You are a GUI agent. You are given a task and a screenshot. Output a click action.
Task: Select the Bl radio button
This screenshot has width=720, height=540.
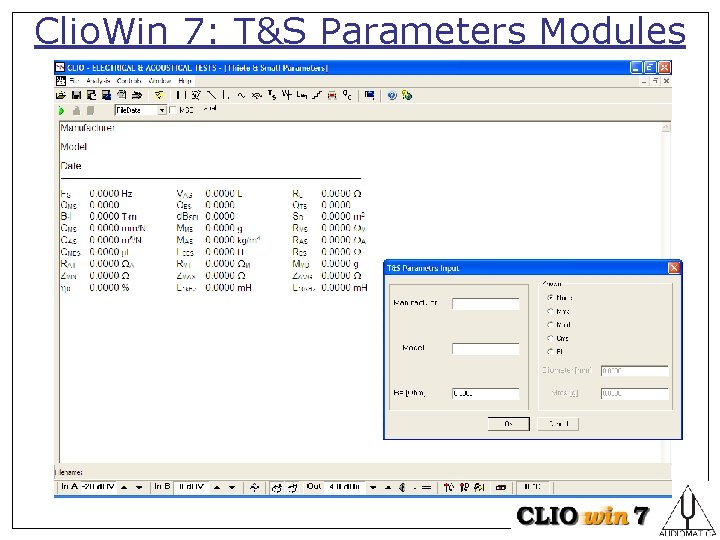click(550, 351)
